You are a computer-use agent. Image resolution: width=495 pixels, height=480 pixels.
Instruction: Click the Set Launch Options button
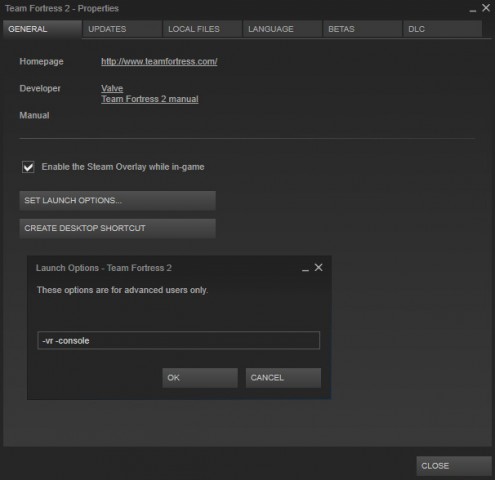click(x=117, y=200)
